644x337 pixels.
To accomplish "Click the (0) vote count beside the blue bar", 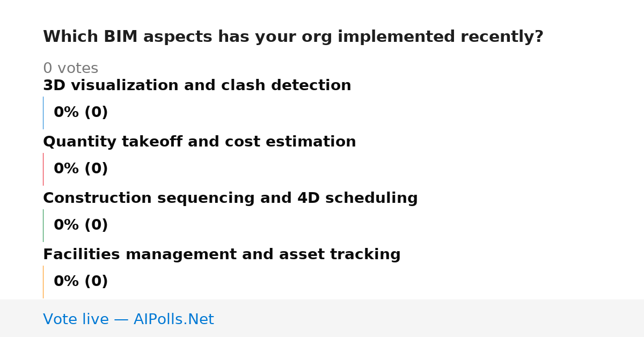I will [x=96, y=113].
